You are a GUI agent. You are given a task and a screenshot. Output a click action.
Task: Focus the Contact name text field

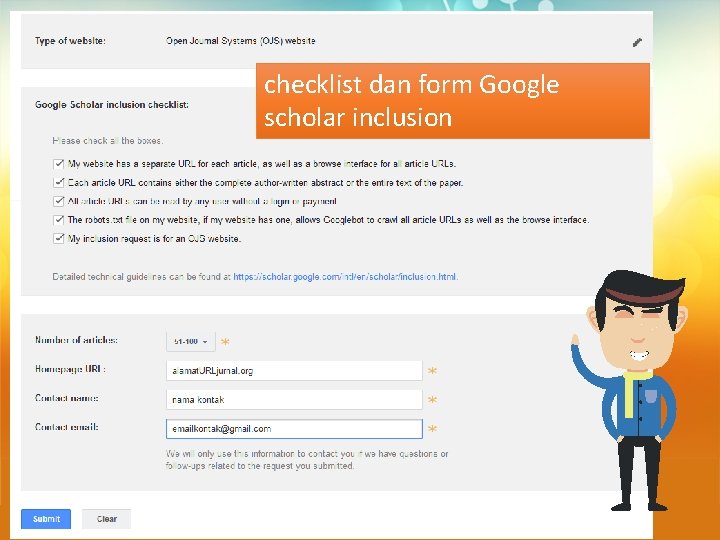coord(294,399)
